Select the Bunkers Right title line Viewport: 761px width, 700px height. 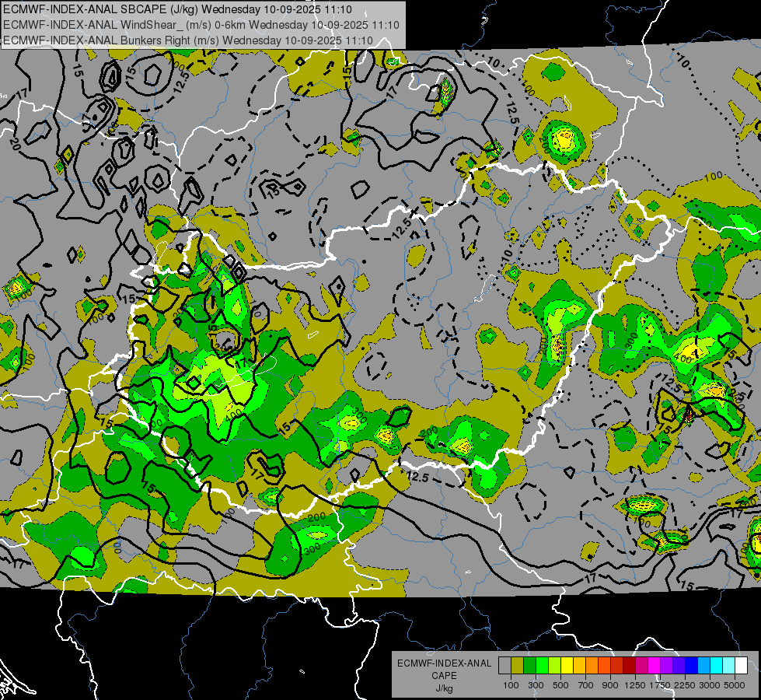pos(188,40)
